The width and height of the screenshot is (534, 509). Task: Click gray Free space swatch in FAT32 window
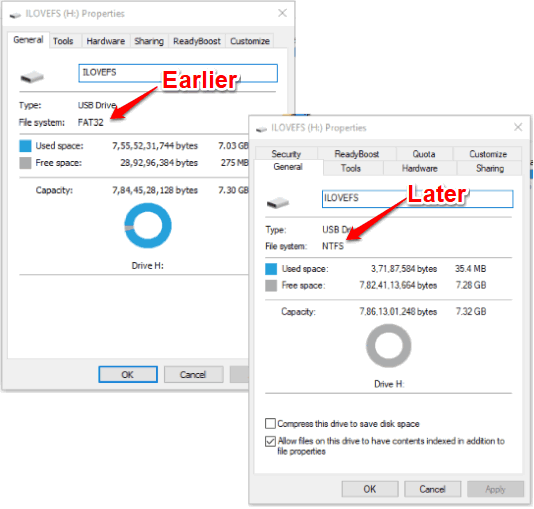click(25, 163)
